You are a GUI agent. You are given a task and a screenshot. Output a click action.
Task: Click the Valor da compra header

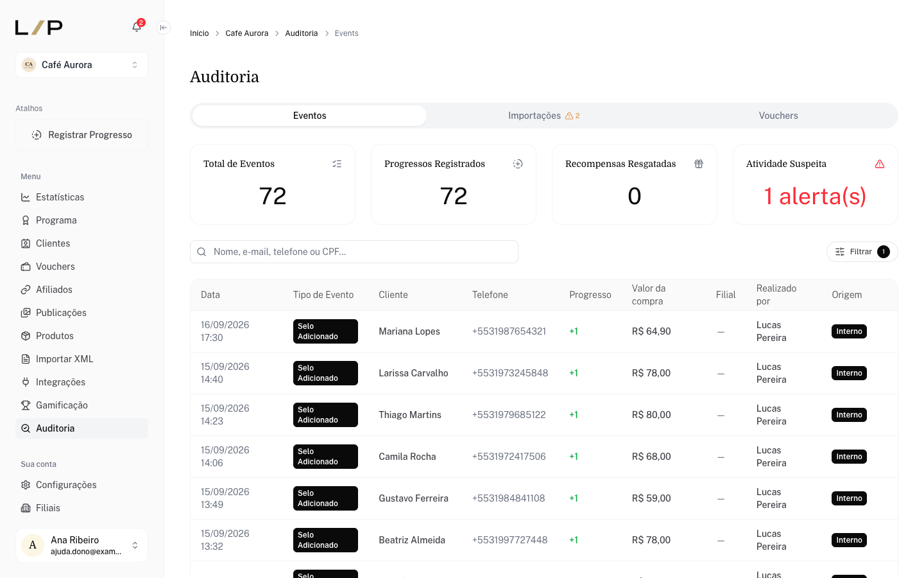pos(649,295)
